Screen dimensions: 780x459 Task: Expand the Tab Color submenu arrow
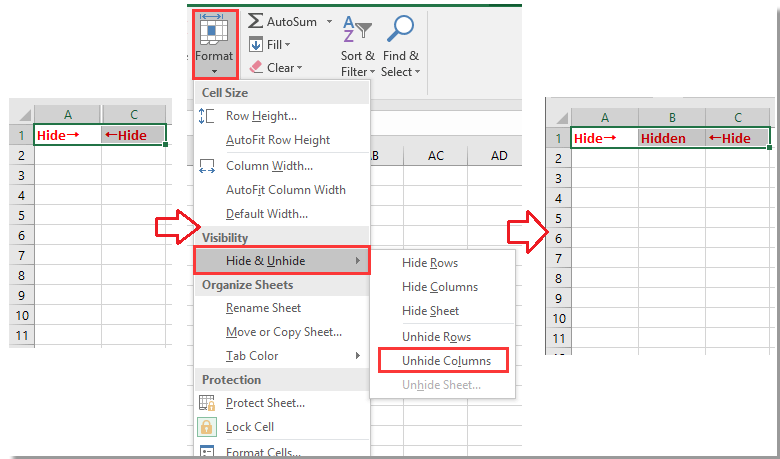358,356
